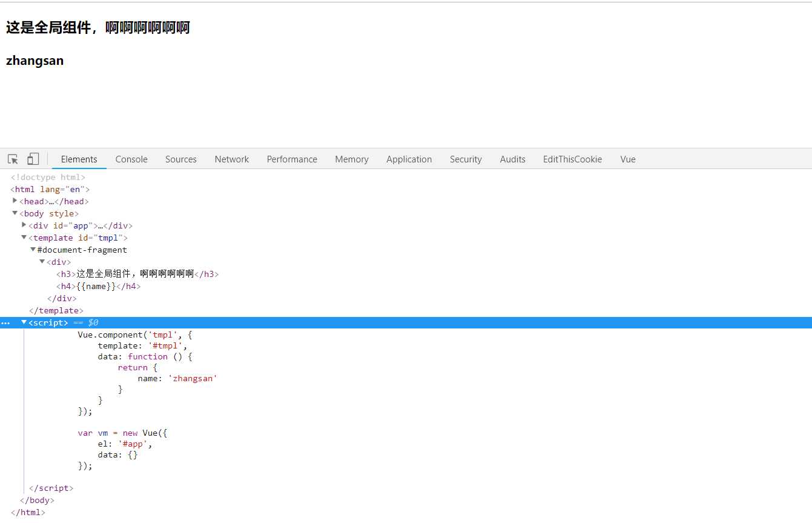Open the Performance tab

[x=292, y=159]
